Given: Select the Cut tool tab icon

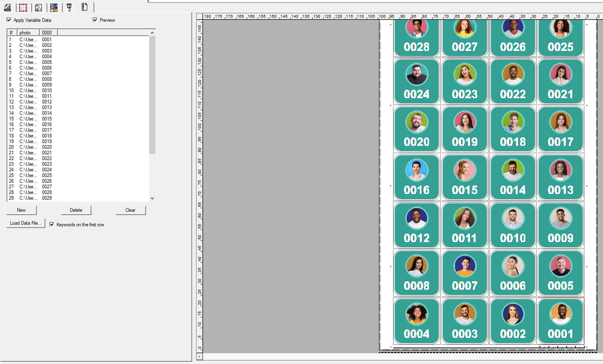Looking at the screenshot, I should click(x=69, y=7).
